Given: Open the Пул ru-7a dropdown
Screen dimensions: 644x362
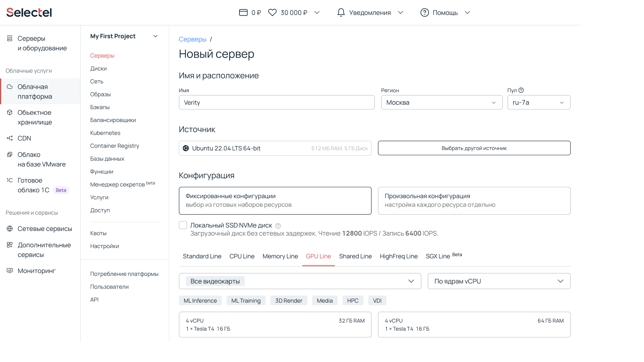Looking at the screenshot, I should pyautogui.click(x=539, y=102).
